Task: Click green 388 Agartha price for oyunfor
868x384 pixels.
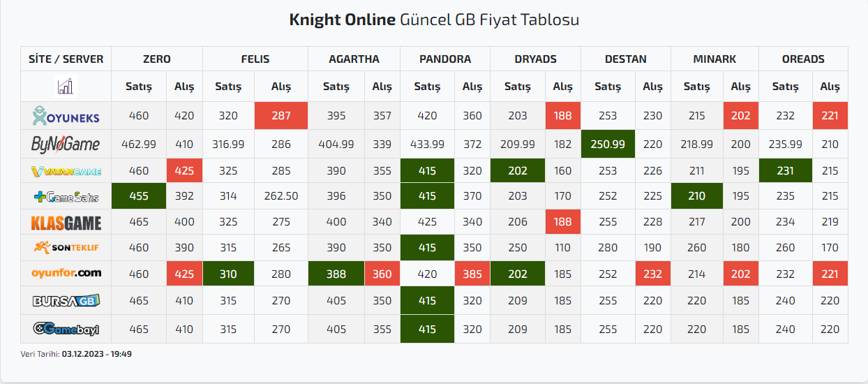Action: click(x=336, y=274)
